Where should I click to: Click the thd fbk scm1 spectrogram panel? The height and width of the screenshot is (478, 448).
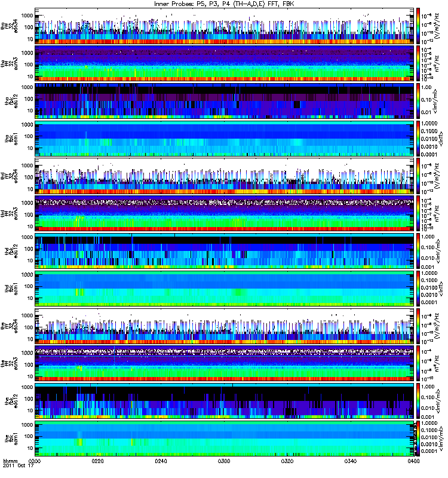tap(225, 289)
